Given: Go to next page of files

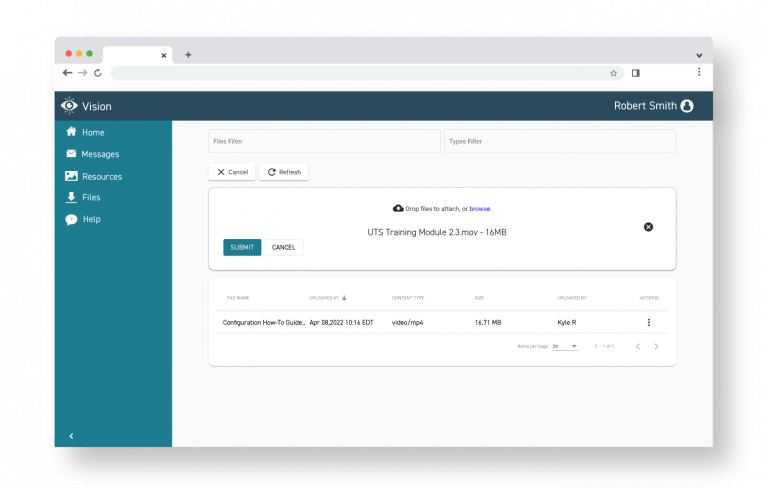Looking at the screenshot, I should pyautogui.click(x=656, y=346).
